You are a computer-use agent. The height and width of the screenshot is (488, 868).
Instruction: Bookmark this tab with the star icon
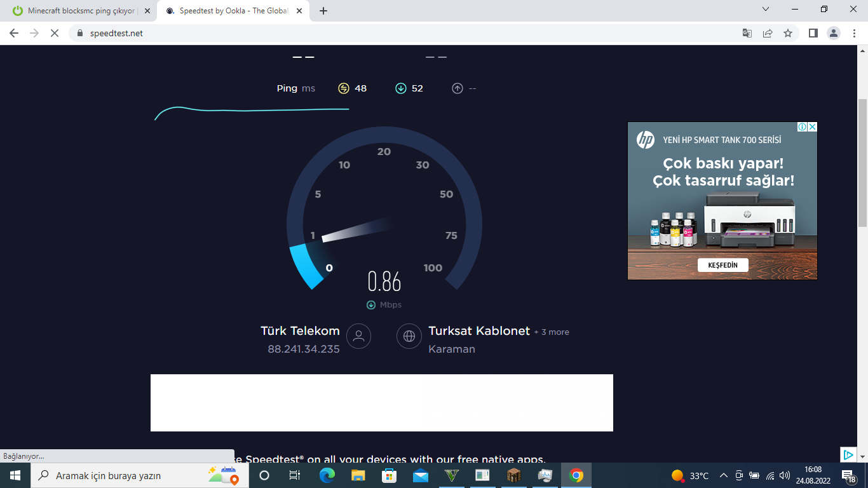click(x=788, y=33)
